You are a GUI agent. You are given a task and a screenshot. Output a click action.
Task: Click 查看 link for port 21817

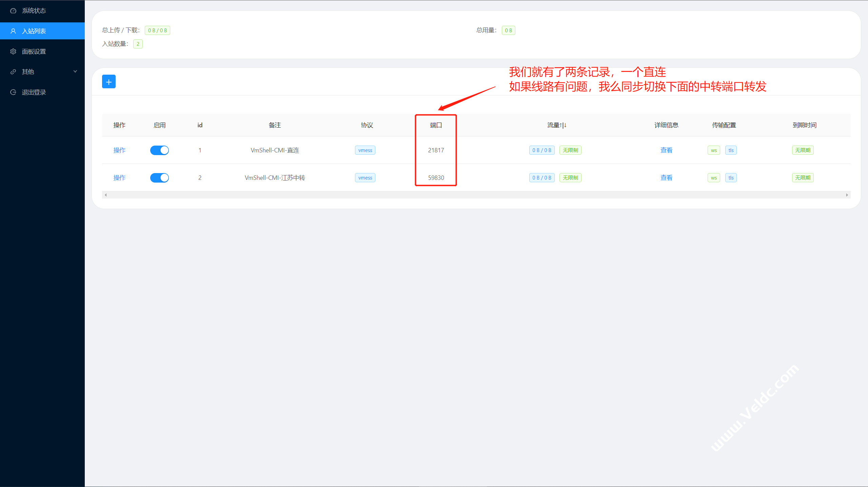point(666,150)
